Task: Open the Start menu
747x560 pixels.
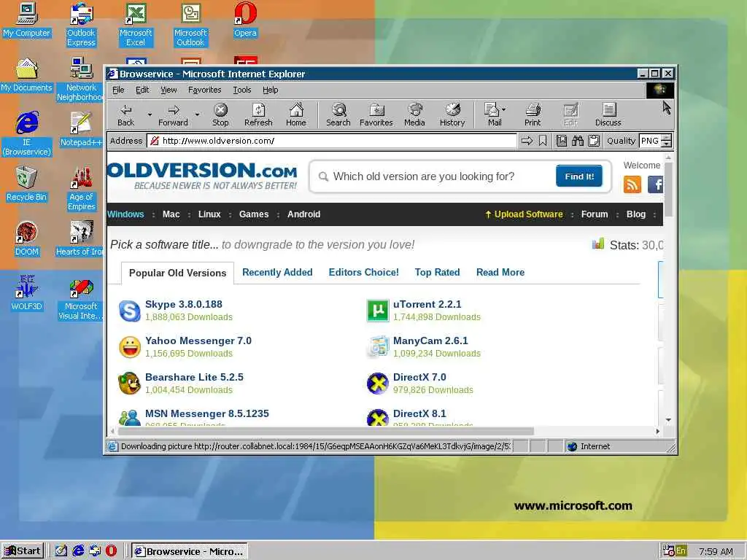Action: pyautogui.click(x=23, y=551)
